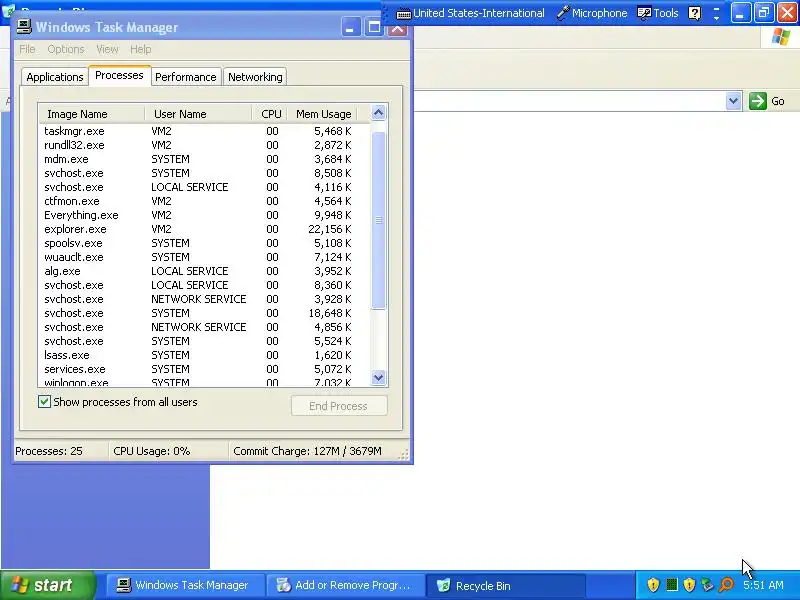The image size is (800, 600).
Task: Select svchost.exe using 4,116 K memory
Action: 204,187
